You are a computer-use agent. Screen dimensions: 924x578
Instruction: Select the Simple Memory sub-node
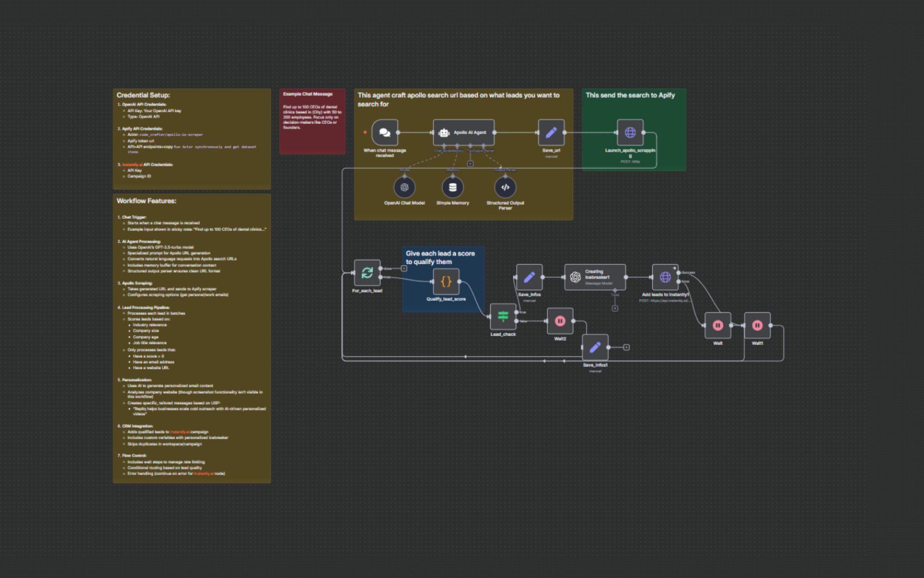(x=453, y=187)
